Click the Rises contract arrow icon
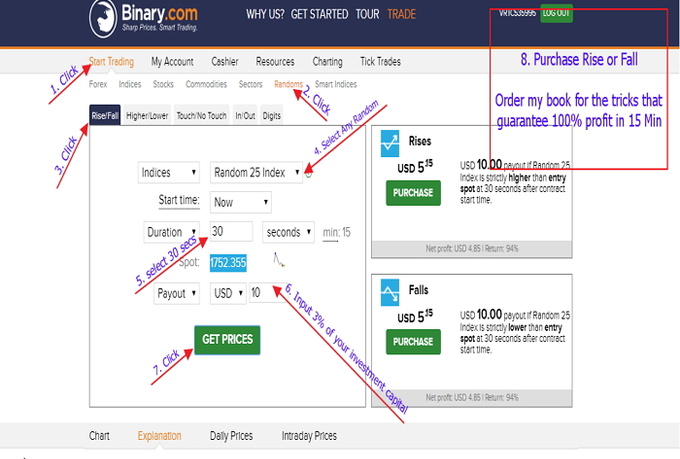 (x=390, y=143)
